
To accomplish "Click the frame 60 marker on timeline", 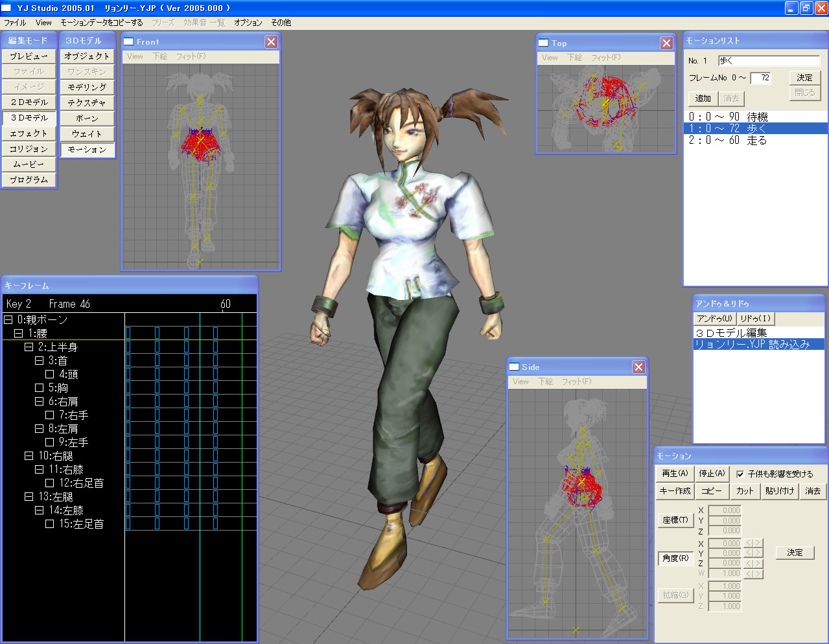I will [226, 304].
